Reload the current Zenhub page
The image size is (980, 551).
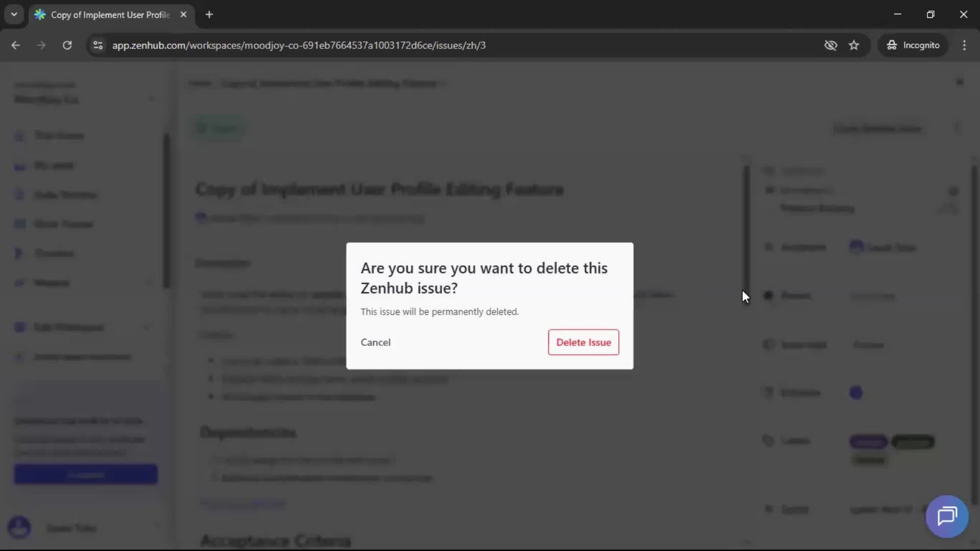pyautogui.click(x=67, y=45)
